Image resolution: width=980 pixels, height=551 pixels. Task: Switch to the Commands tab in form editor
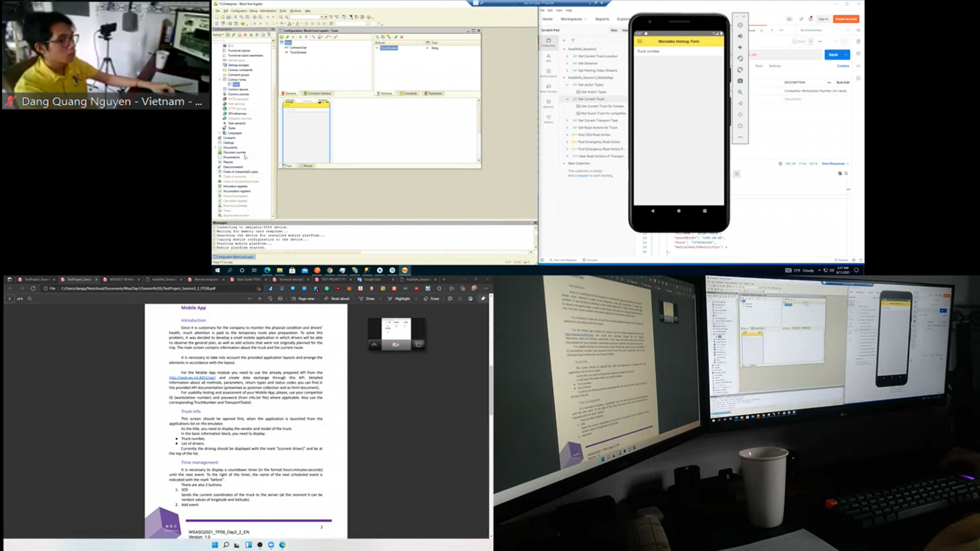[x=408, y=93]
